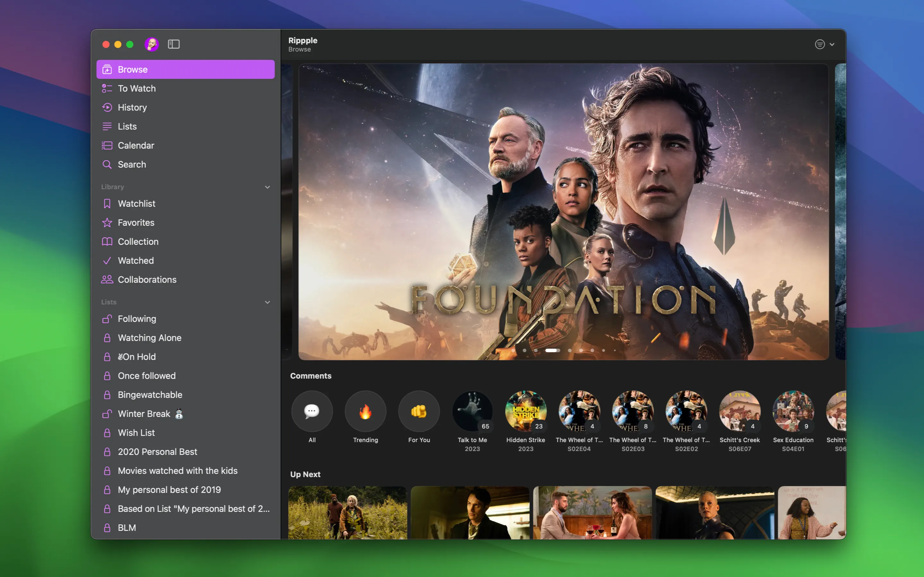
Task: Collapse the Library section chevron
Action: 267,187
